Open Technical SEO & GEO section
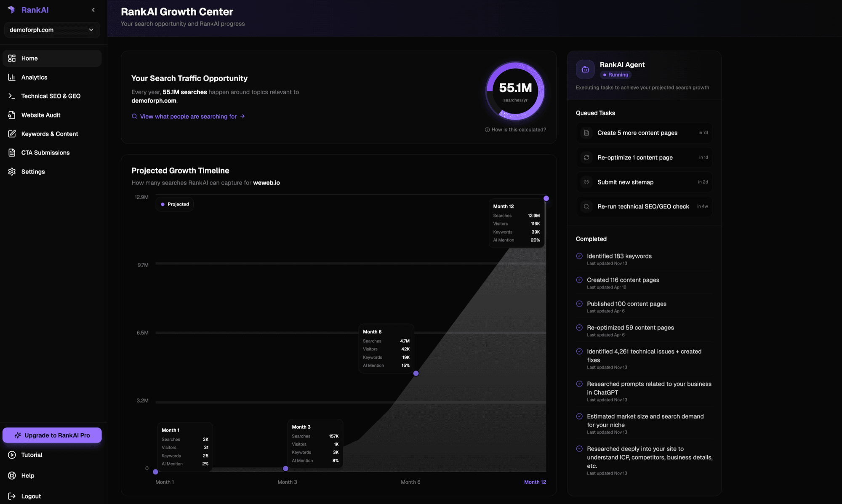Viewport: 842px width, 504px height. [51, 96]
